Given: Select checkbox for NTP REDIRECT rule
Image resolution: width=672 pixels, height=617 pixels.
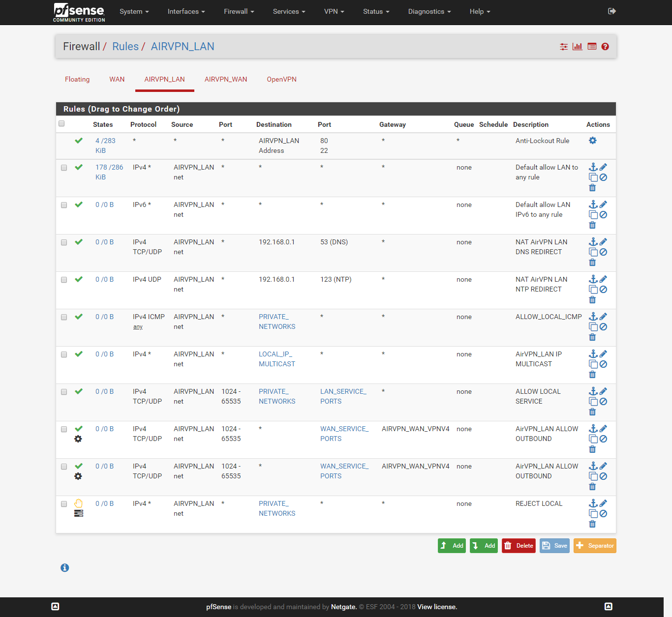Looking at the screenshot, I should click(x=64, y=280).
